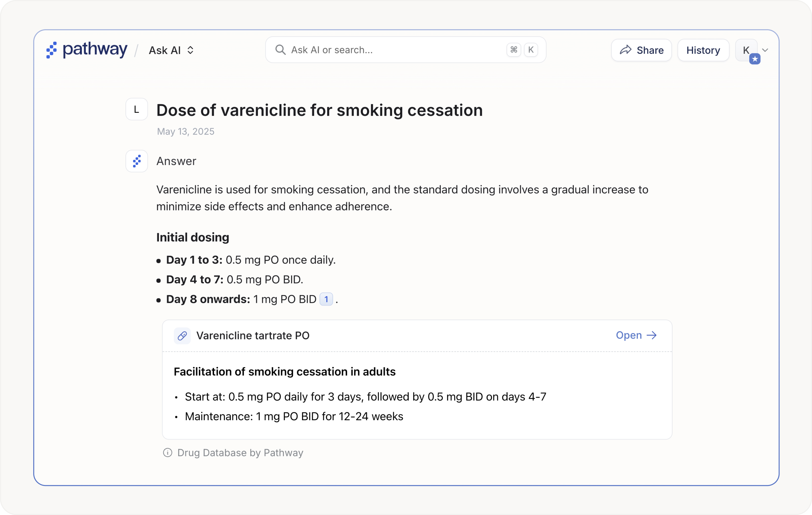Click the info icon near Drug Database
The image size is (812, 515).
[168, 453]
